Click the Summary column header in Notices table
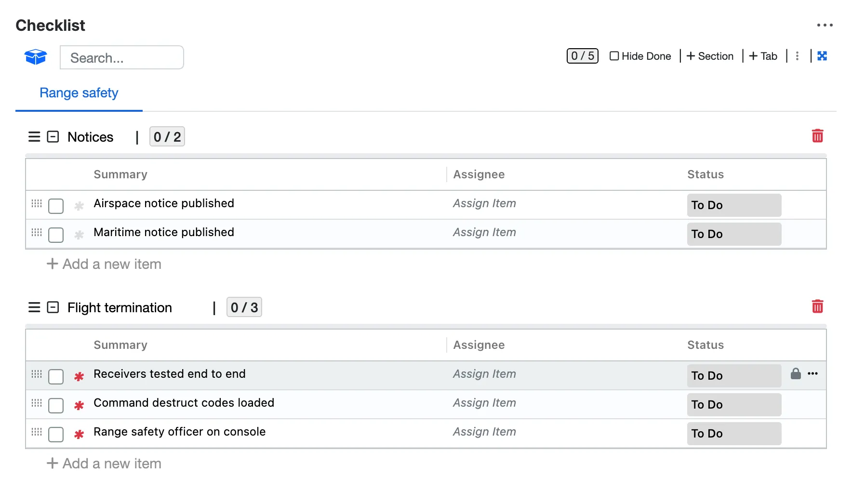 pos(120,174)
